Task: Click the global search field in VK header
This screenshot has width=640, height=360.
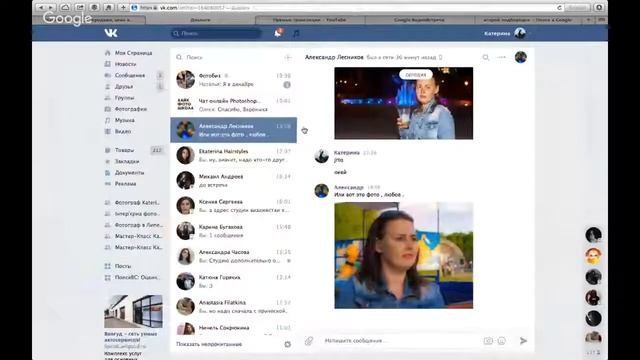Action: pos(216,33)
